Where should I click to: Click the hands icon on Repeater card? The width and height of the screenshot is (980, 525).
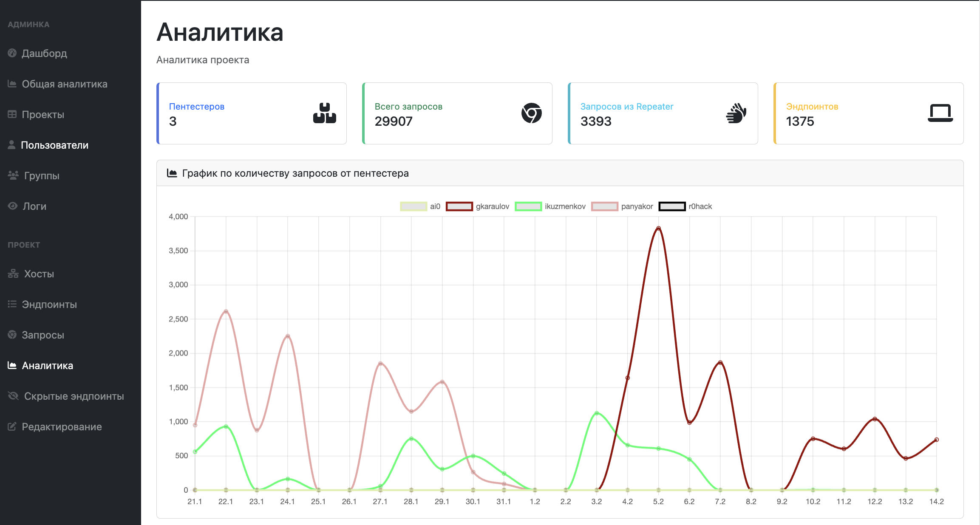coord(736,113)
